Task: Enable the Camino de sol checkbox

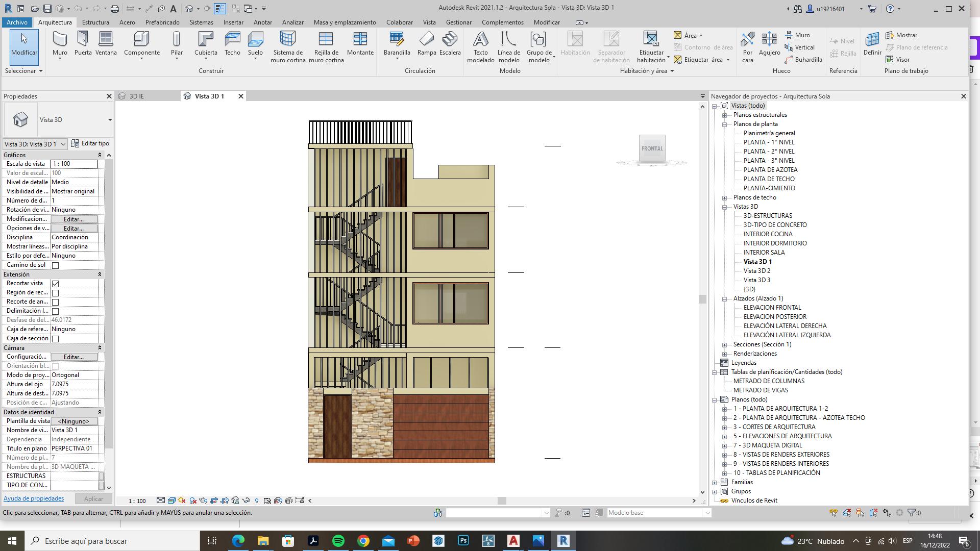Action: point(56,265)
